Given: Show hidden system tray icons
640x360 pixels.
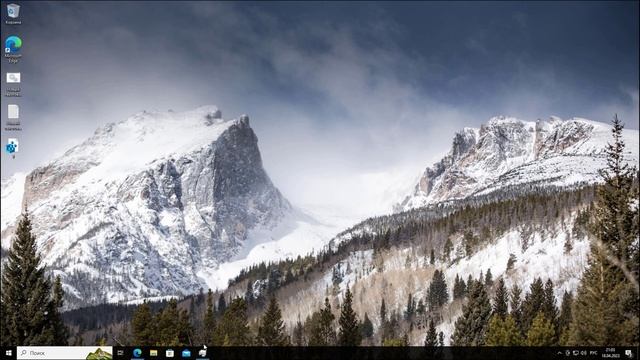Looking at the screenshot, I should (560, 353).
